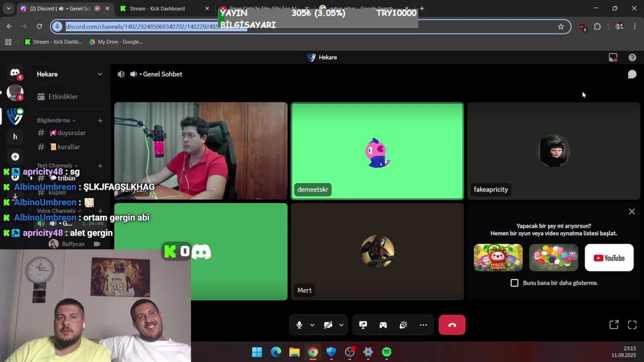Reload the current page
This screenshot has height=362, width=644.
tap(39, 26)
